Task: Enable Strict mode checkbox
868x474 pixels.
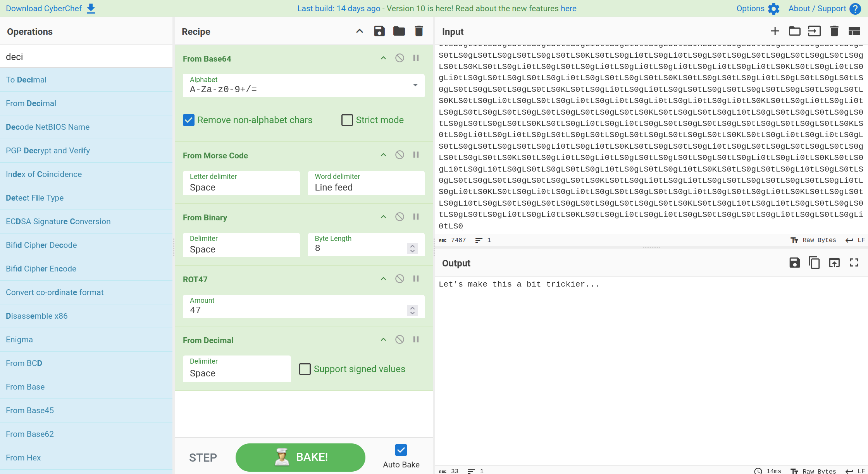Action: [x=347, y=120]
